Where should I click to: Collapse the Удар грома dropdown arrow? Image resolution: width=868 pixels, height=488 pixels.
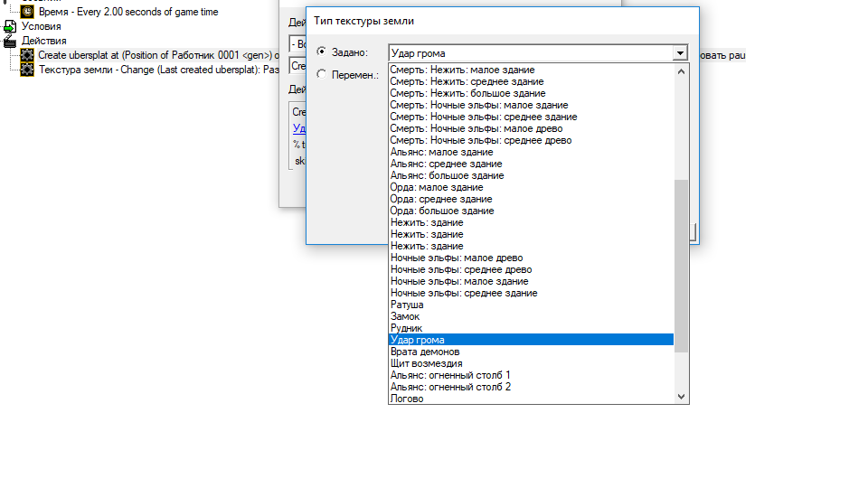(680, 53)
